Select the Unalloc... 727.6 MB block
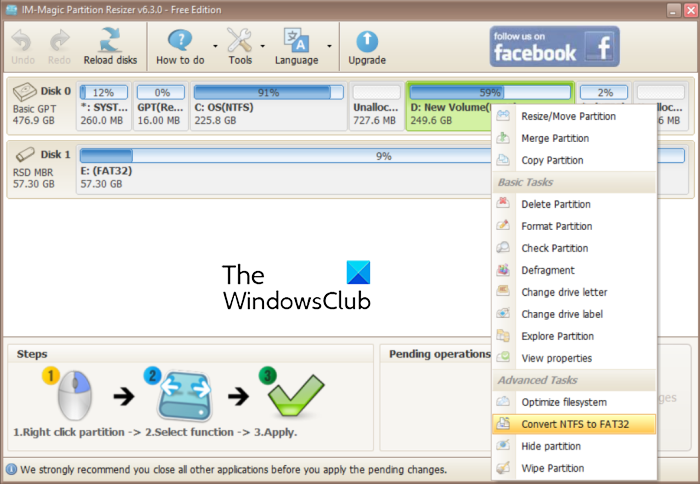700x484 pixels. coord(376,106)
